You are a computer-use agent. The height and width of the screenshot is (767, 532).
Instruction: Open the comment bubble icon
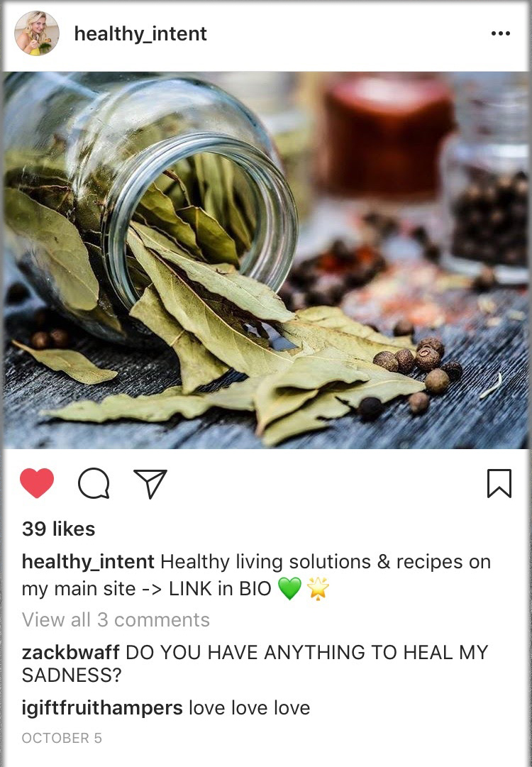pos(94,483)
